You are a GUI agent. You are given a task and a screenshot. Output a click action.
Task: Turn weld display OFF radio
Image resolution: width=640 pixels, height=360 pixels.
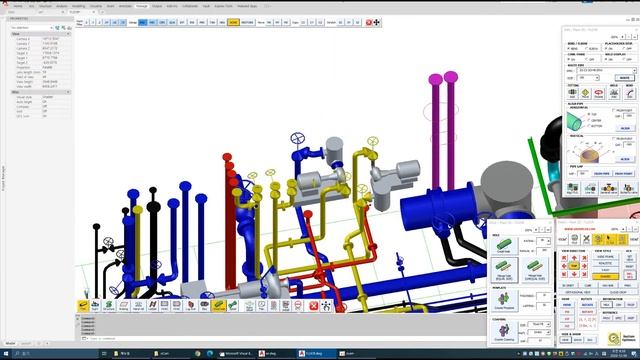pos(624,59)
